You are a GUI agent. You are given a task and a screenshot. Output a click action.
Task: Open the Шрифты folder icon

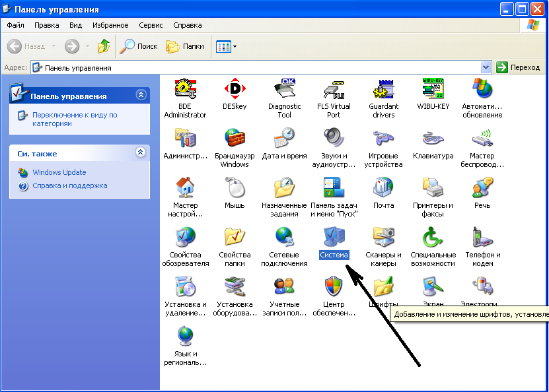383,287
